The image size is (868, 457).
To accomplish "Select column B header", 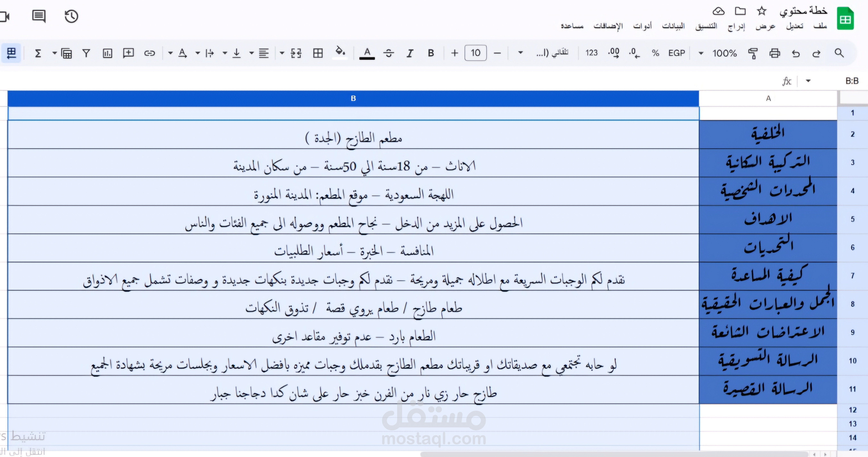I will (353, 99).
